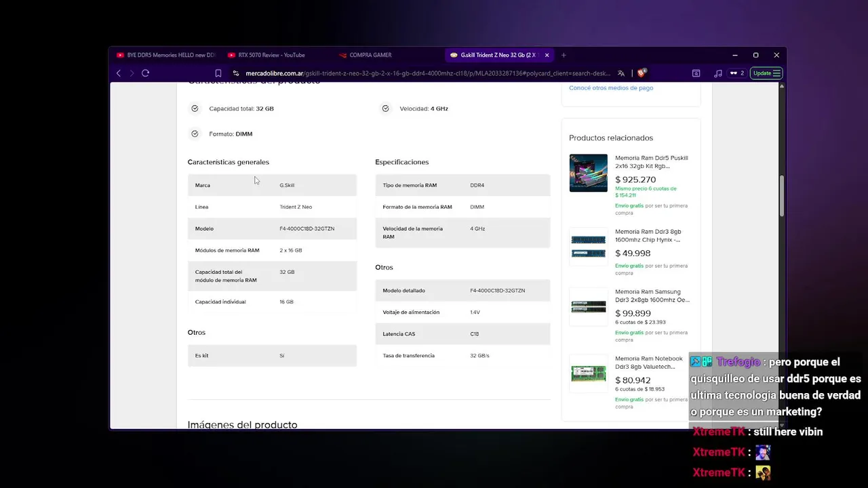Click the page vertical scrollbar thumb
Viewport: 868px width, 488px height.
(782, 197)
